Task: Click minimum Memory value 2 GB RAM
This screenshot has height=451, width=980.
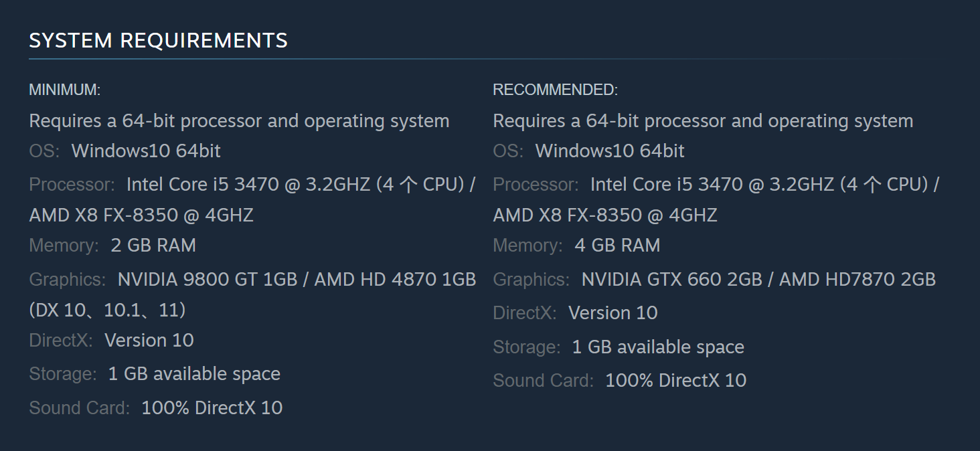Action: tap(153, 246)
